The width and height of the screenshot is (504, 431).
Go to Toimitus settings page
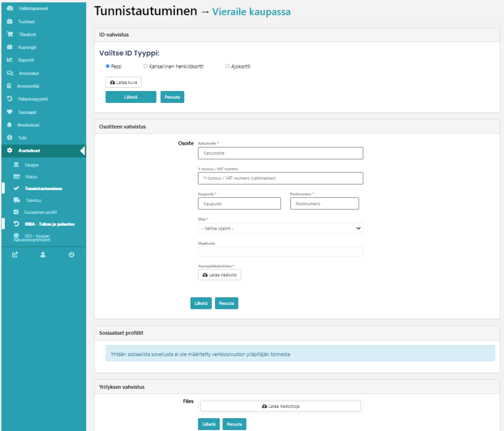click(33, 200)
